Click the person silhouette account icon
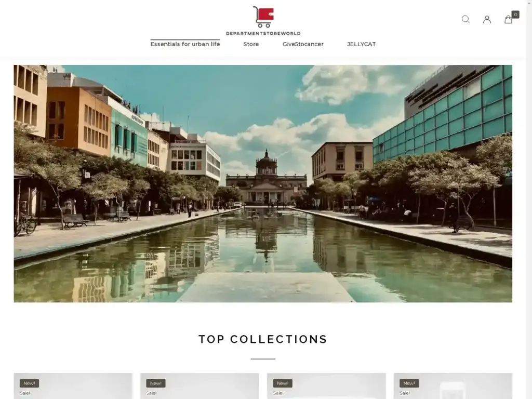This screenshot has width=532, height=399. [x=487, y=19]
